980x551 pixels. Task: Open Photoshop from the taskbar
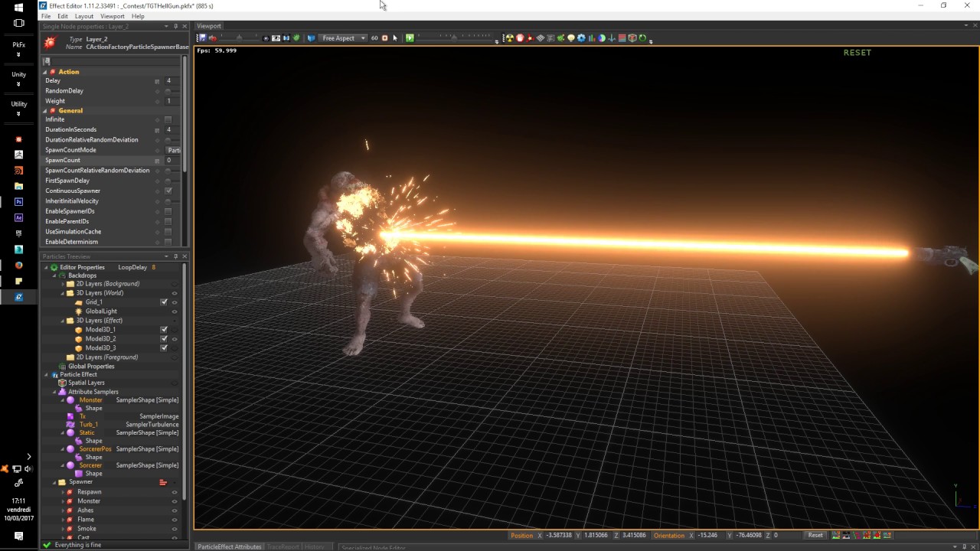click(19, 202)
